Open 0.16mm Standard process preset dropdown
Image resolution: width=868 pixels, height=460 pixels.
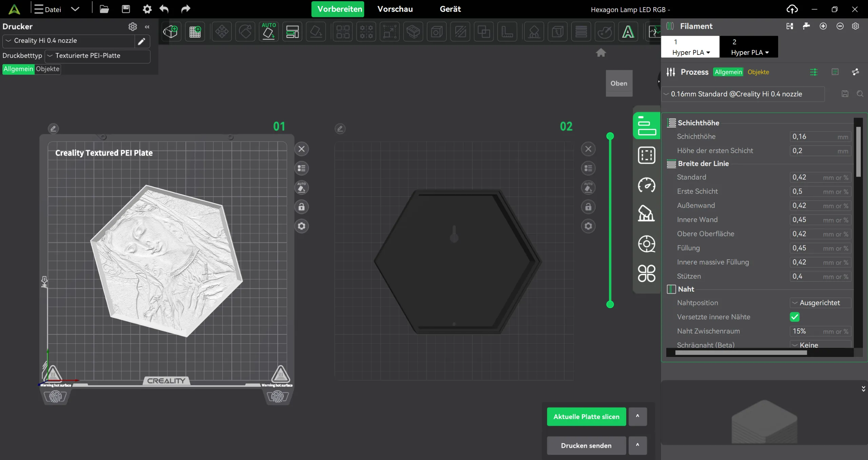743,94
